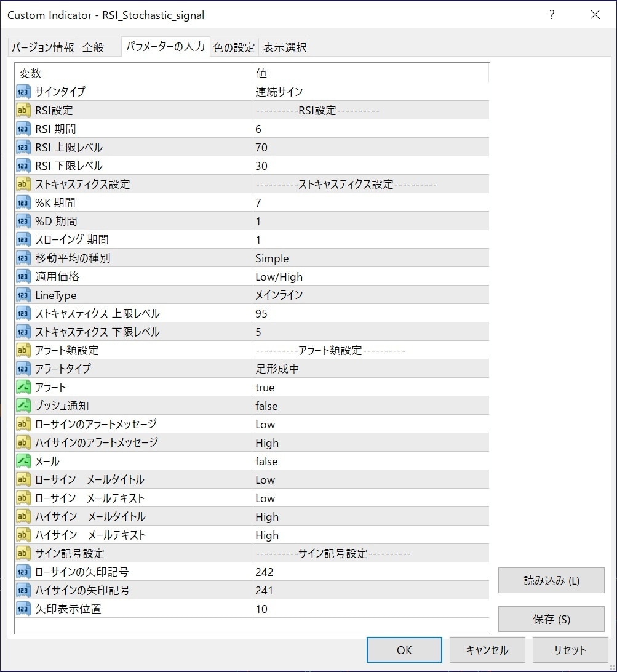Click the ab icon beside ハイサインのアラートメッセージ
This screenshot has height=672, width=617.
23,442
